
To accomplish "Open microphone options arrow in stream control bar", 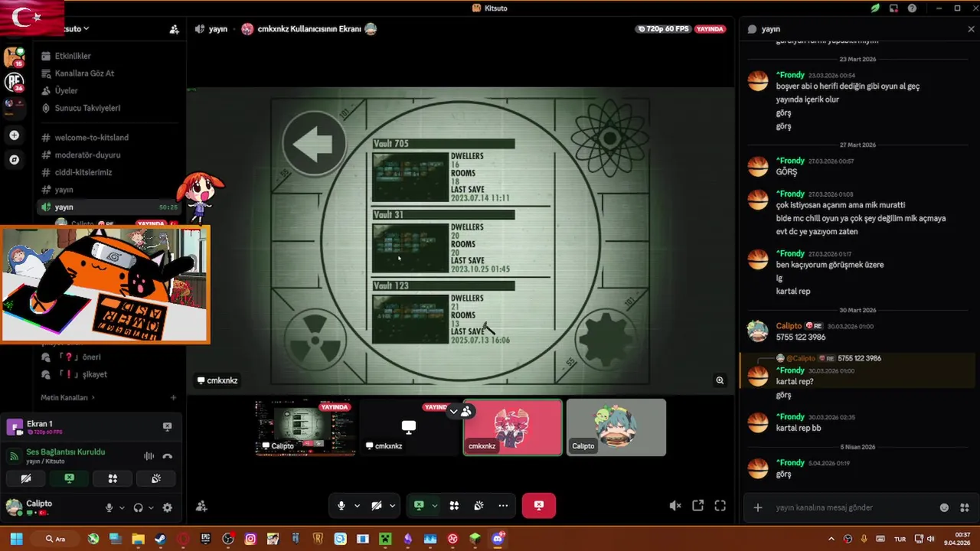I will point(357,506).
